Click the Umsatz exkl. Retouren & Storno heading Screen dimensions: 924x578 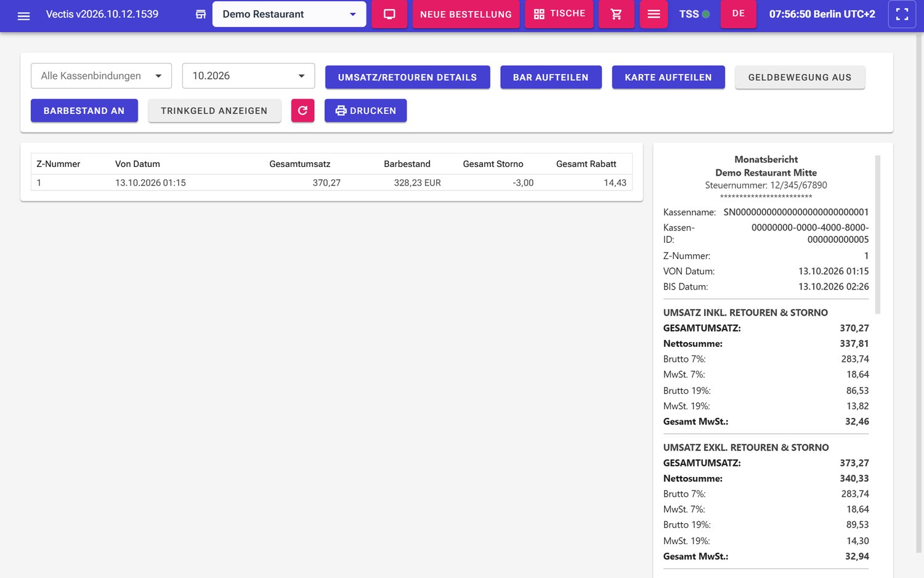[746, 447]
